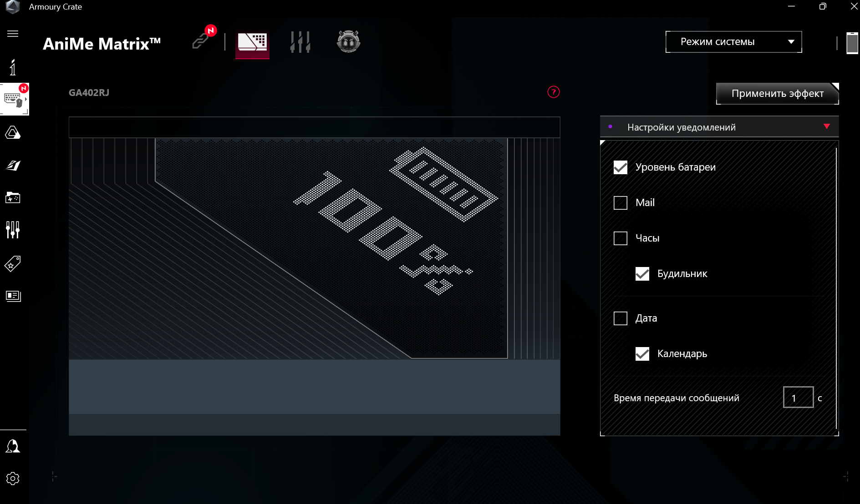Open the GameVisual sidebar icon
860x504 pixels.
pos(13,166)
